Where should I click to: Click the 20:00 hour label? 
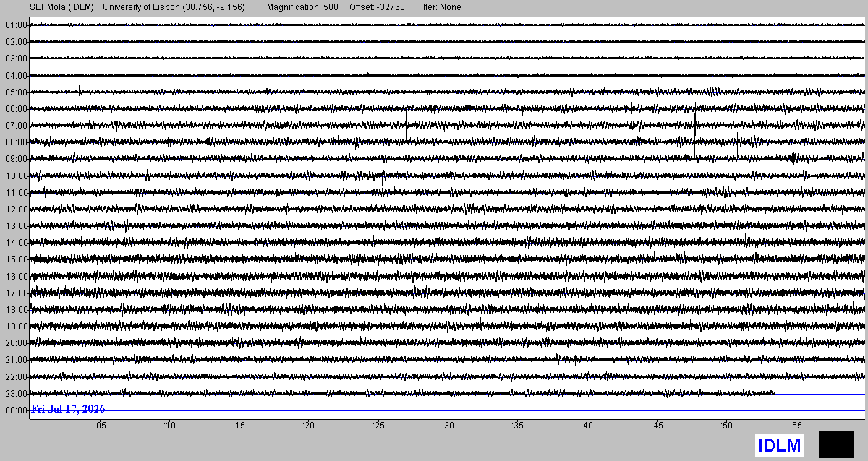pyautogui.click(x=16, y=343)
